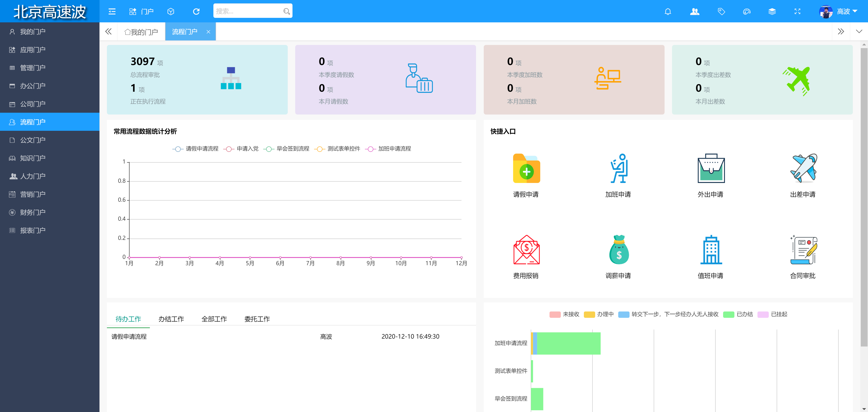Open the notification bell
This screenshot has width=868, height=412.
pyautogui.click(x=668, y=11)
